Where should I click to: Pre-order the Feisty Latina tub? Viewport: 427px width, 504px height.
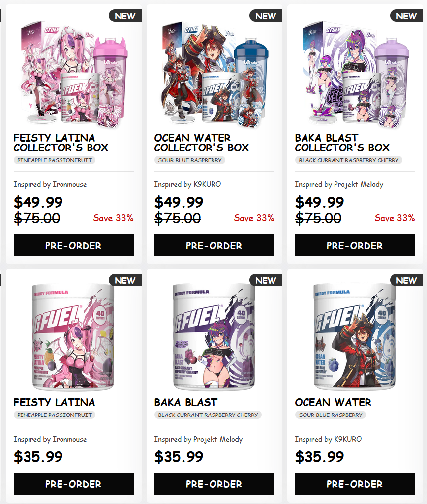tap(74, 483)
